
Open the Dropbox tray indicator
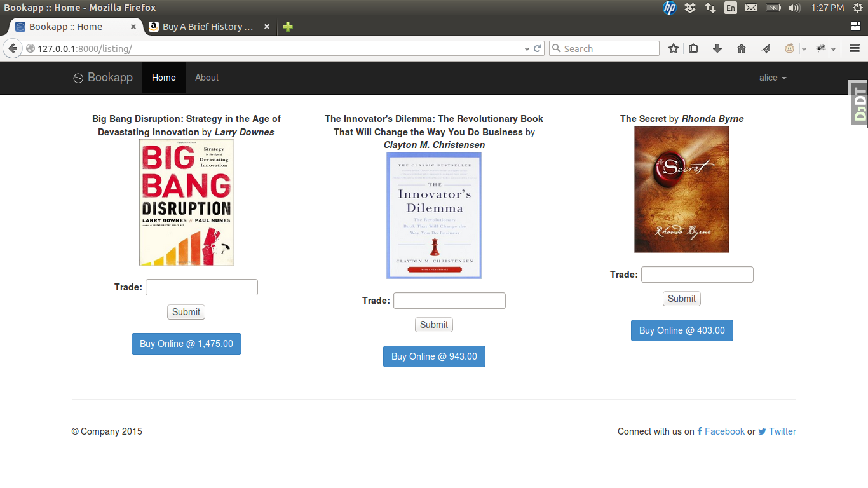pyautogui.click(x=690, y=8)
